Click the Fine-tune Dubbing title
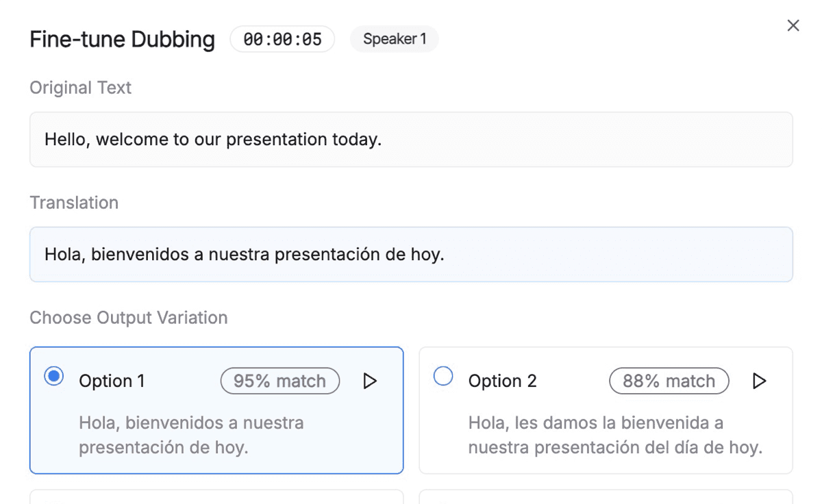 click(121, 39)
